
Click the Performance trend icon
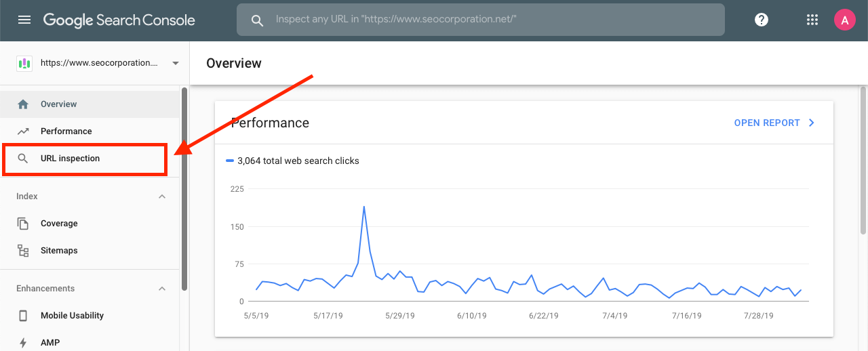(x=23, y=131)
